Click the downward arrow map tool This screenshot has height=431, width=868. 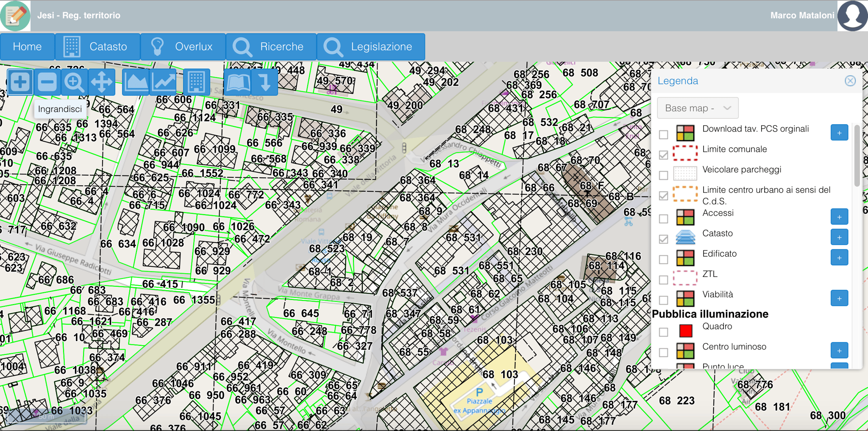265,82
